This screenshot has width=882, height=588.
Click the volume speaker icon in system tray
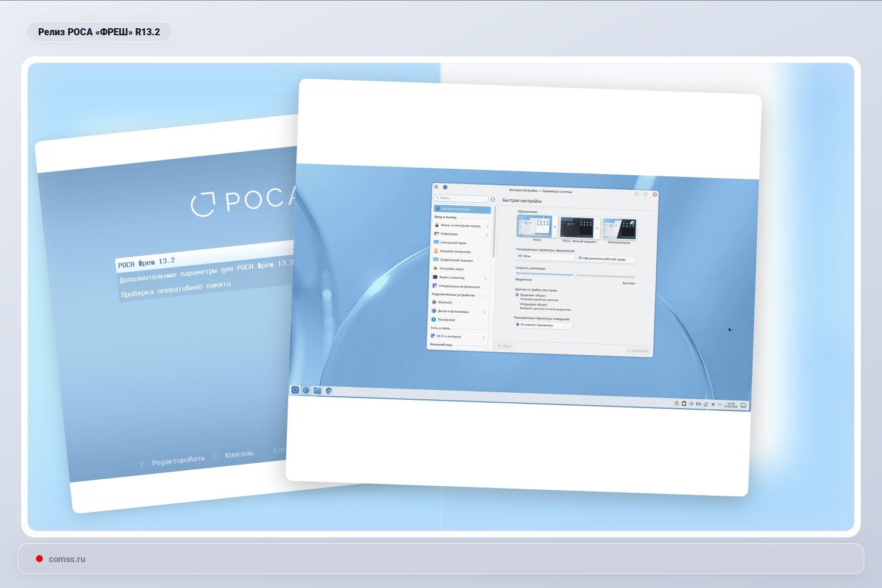point(691,404)
